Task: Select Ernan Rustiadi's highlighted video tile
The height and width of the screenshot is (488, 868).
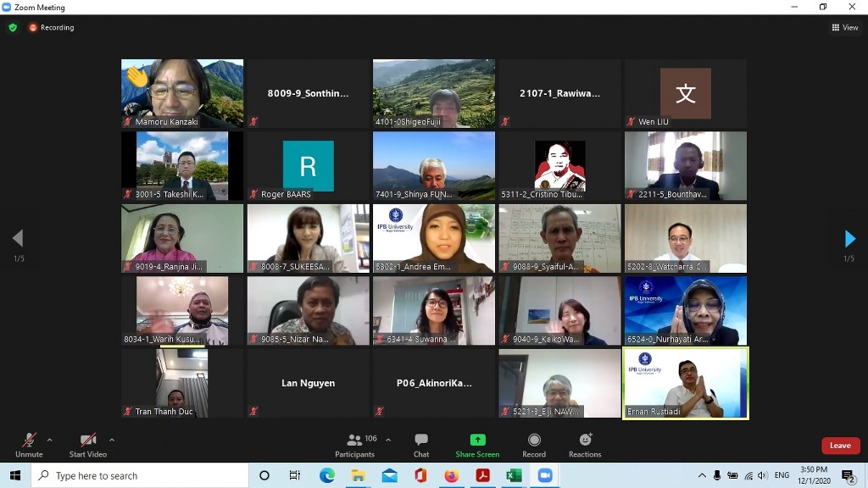Action: point(686,383)
